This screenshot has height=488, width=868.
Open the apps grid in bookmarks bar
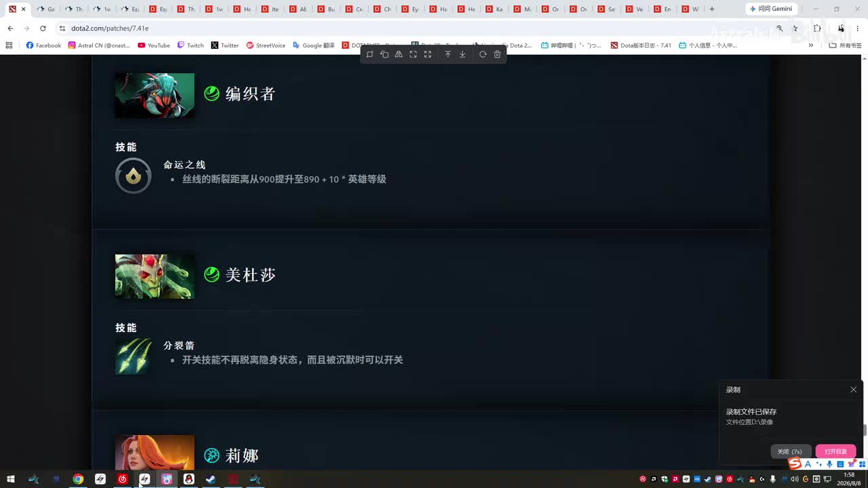tap(9, 45)
